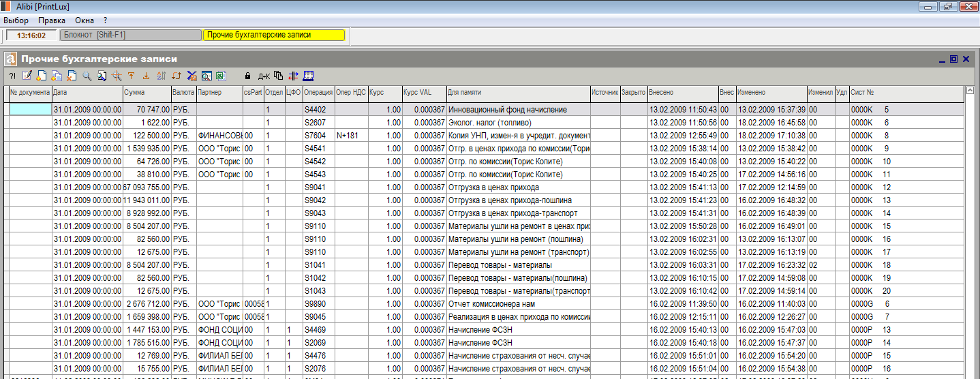Click the Внесено column header
Screen dimensions: 980x379
[x=682, y=92]
